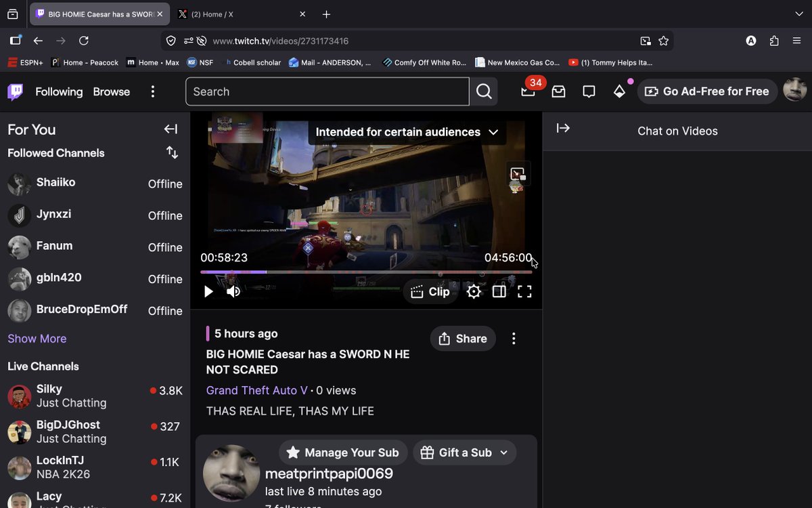Open meatprintpapi0069 channel name link
This screenshot has height=508, width=812.
coord(329,473)
